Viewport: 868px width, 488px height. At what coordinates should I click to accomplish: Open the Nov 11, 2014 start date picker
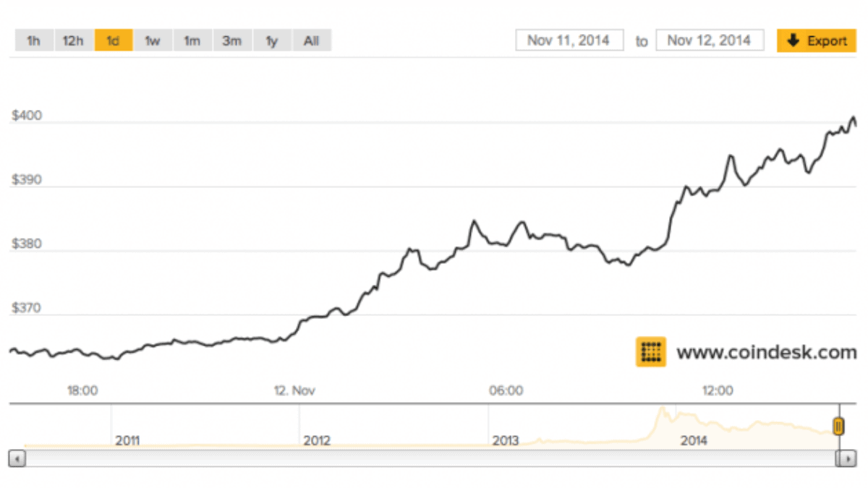pos(569,40)
